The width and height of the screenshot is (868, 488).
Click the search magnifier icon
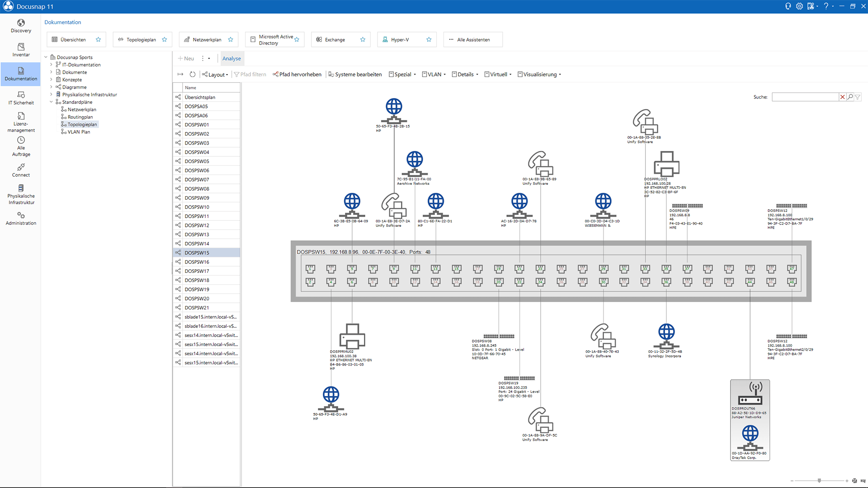pos(850,97)
